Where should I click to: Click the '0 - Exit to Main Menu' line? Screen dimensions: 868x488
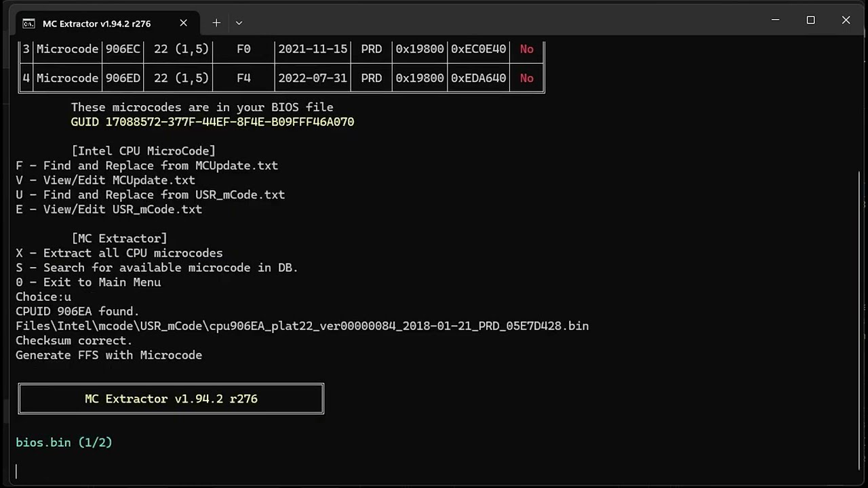tap(88, 282)
